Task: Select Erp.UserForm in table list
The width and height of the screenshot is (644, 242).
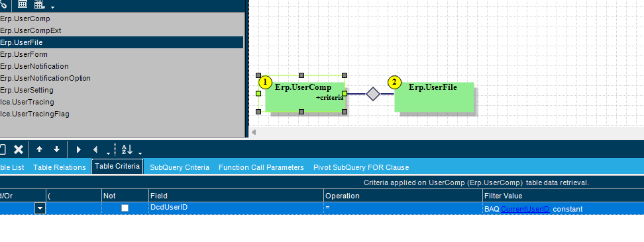Action: (121, 54)
